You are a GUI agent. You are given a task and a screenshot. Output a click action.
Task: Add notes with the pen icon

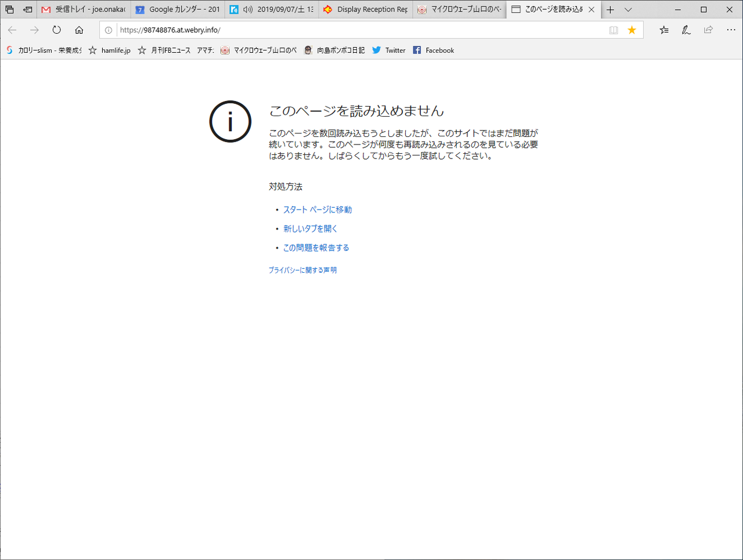coord(686,30)
